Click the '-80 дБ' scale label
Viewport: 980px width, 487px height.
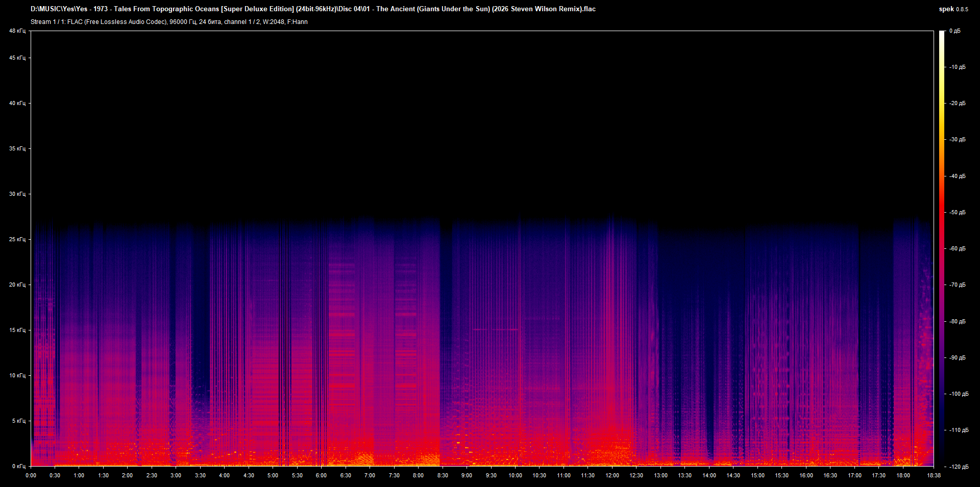pos(958,322)
